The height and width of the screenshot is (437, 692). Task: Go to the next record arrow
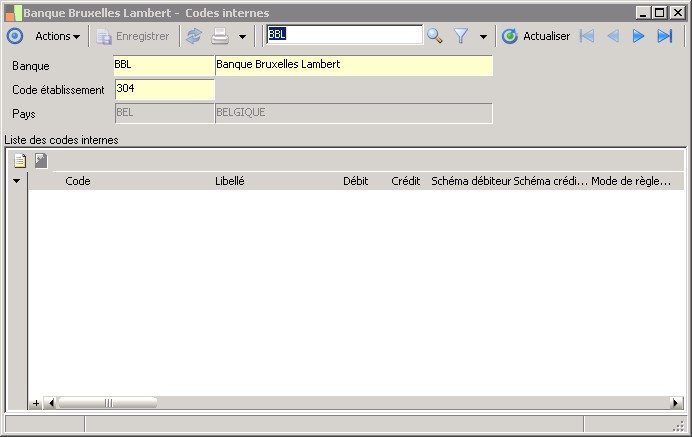tap(638, 36)
